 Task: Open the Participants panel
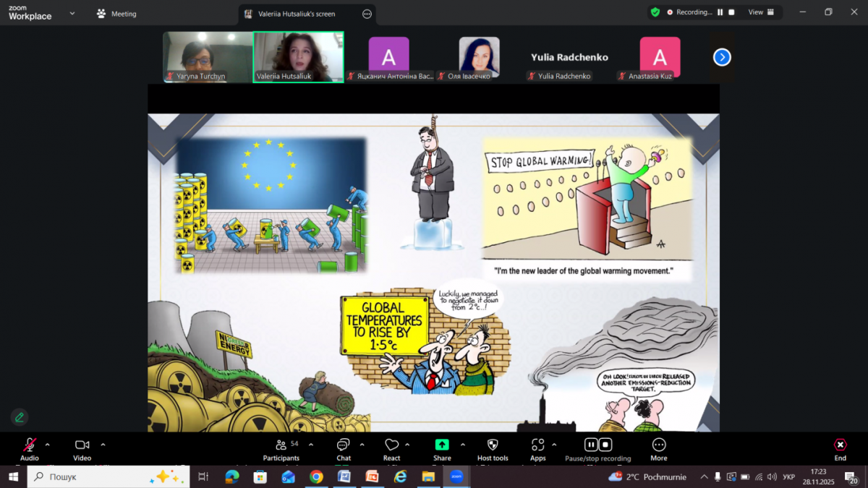tap(281, 445)
